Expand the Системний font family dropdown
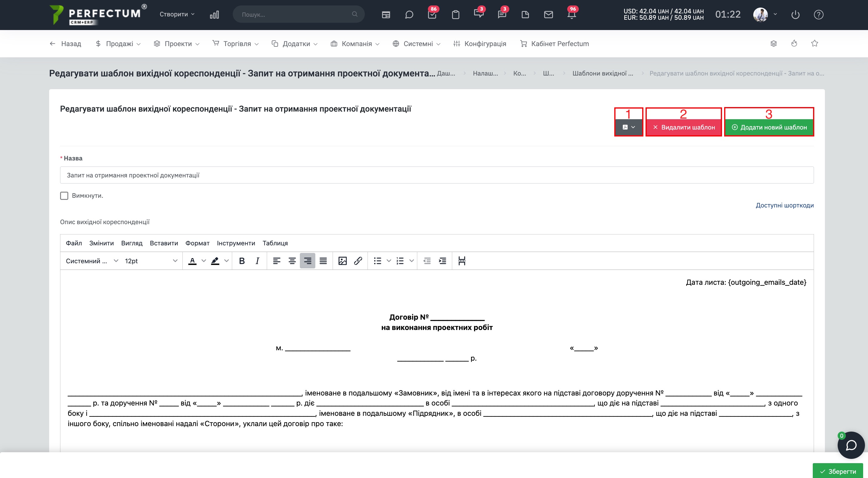868x478 pixels. coord(92,261)
